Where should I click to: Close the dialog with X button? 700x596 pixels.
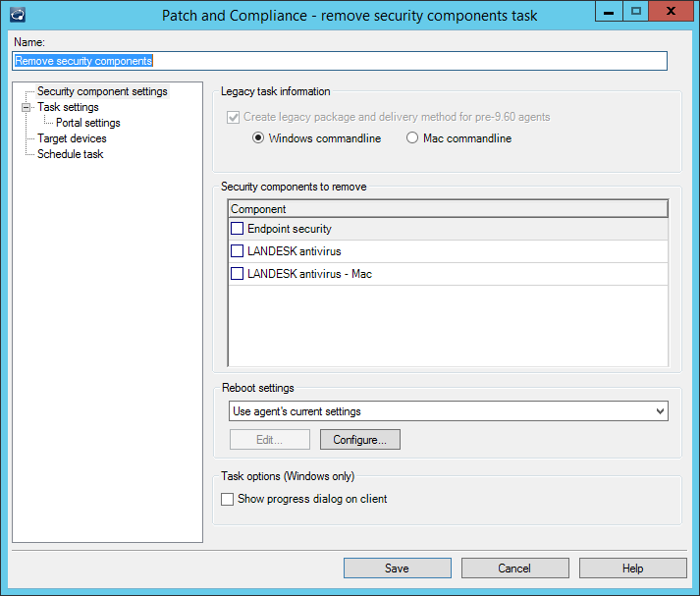(671, 11)
